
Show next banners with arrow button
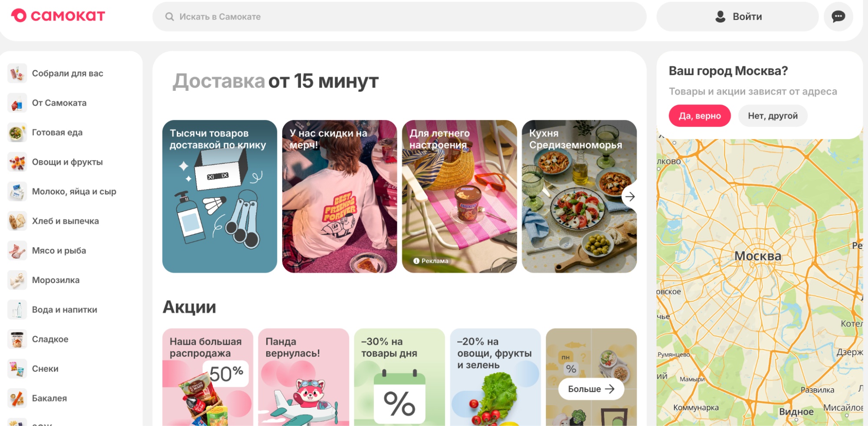click(630, 196)
